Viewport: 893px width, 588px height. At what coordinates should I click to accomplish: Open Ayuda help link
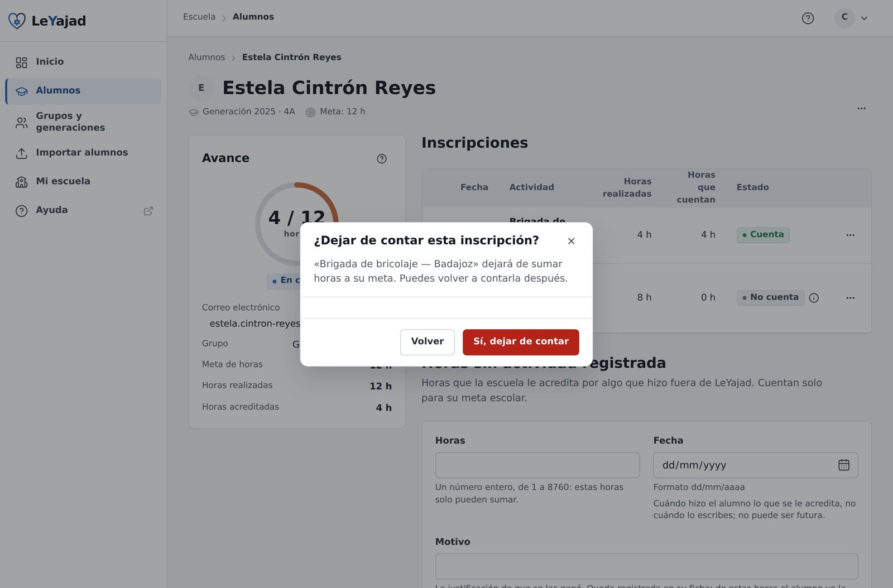84,211
